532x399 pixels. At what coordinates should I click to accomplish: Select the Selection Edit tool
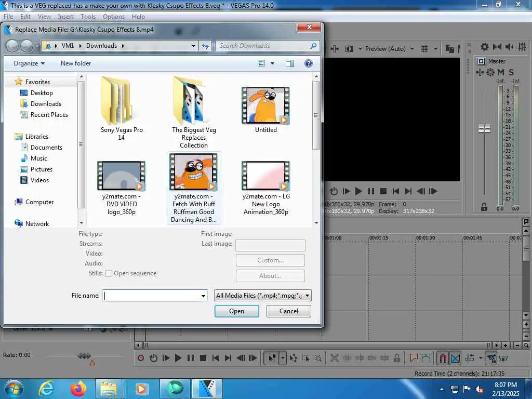[305, 358]
